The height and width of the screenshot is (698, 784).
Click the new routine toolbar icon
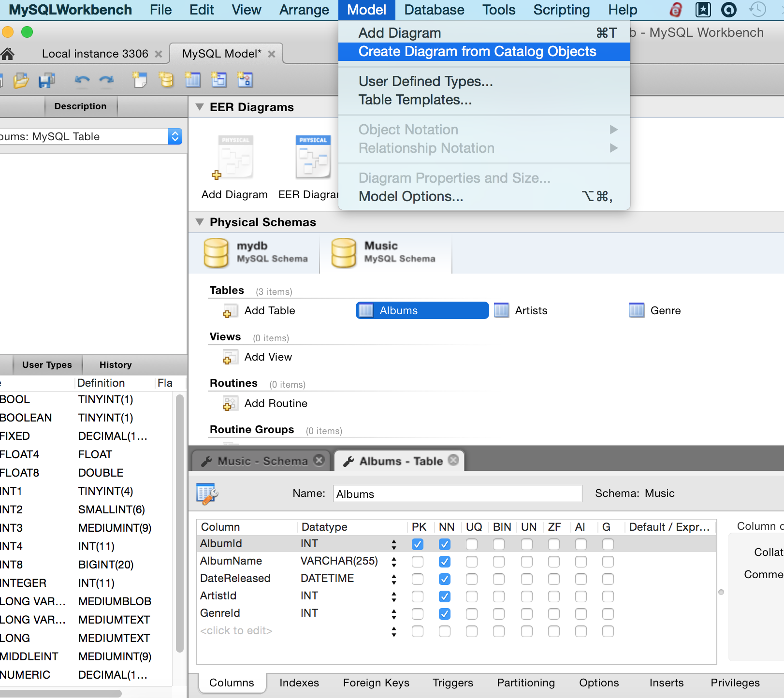[x=245, y=80]
